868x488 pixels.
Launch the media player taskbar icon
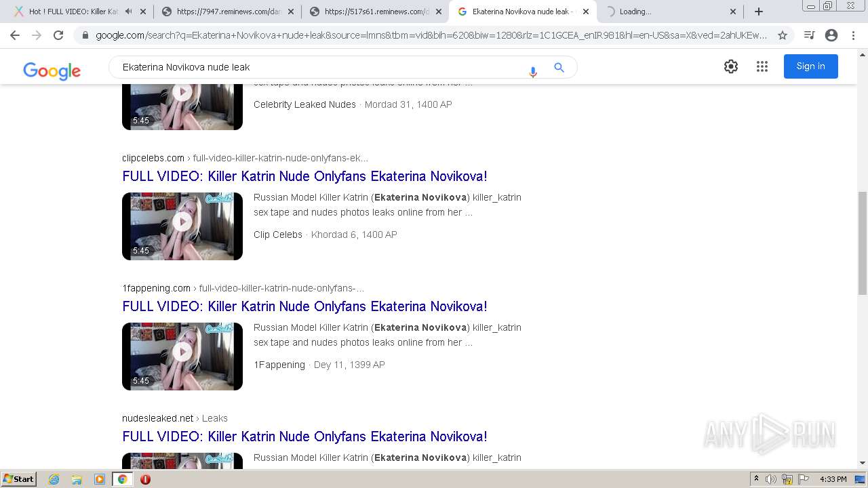pos(100,479)
